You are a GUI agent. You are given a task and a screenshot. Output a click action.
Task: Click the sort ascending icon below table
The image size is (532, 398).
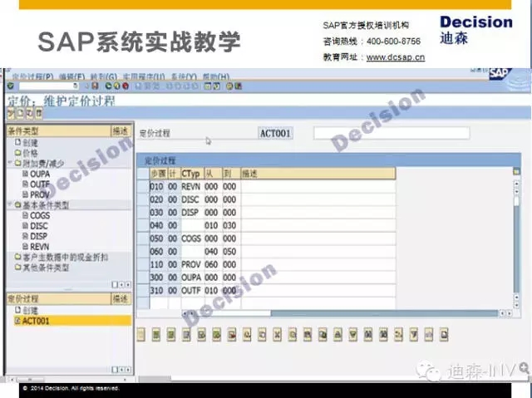click(x=337, y=335)
